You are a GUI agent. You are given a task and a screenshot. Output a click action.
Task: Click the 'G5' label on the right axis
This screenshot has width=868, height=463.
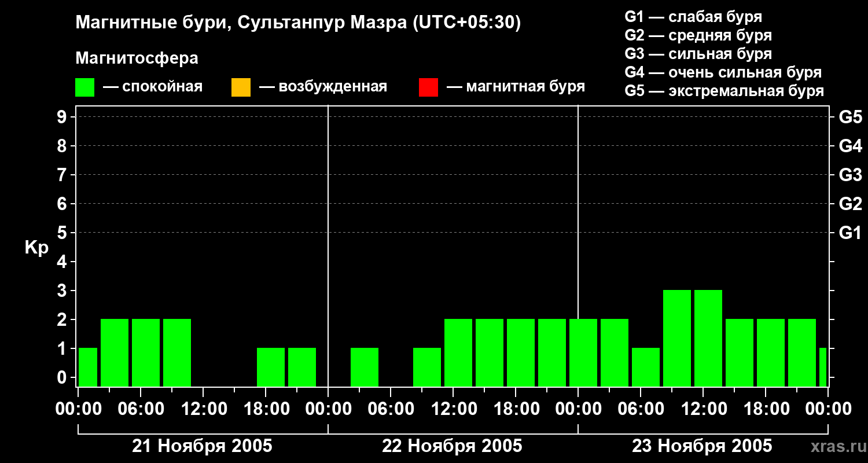(x=851, y=117)
